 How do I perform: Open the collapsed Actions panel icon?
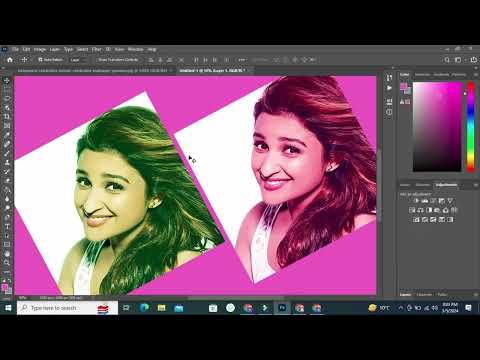coord(389,88)
